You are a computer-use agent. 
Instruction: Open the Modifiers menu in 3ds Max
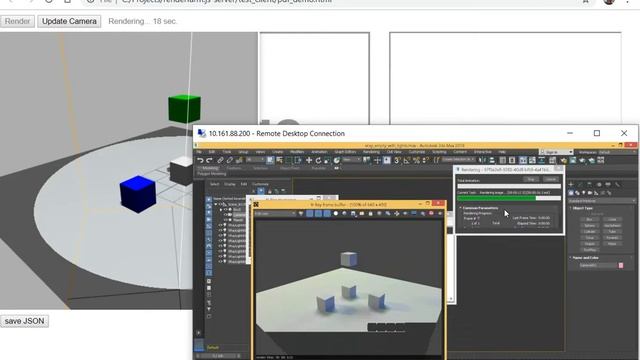point(297,152)
